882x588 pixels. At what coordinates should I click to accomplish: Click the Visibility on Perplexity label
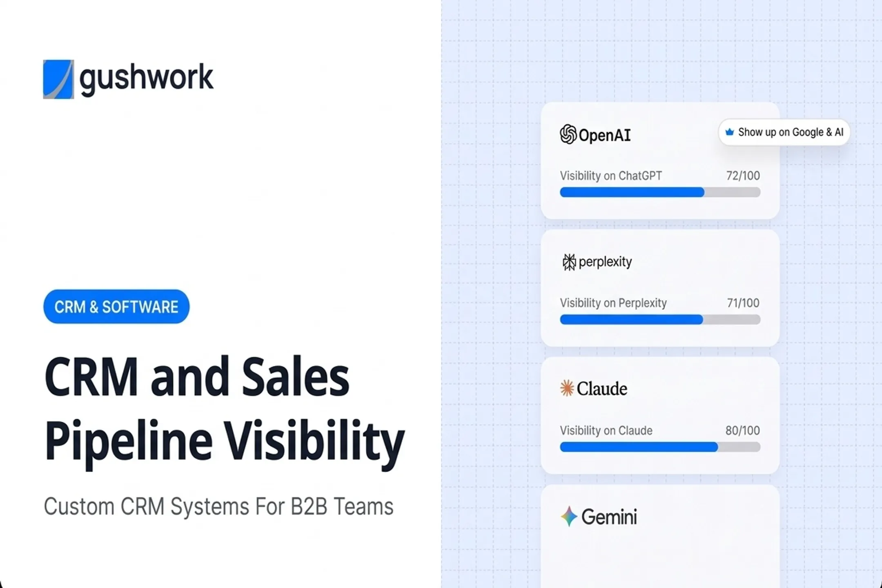click(x=613, y=303)
